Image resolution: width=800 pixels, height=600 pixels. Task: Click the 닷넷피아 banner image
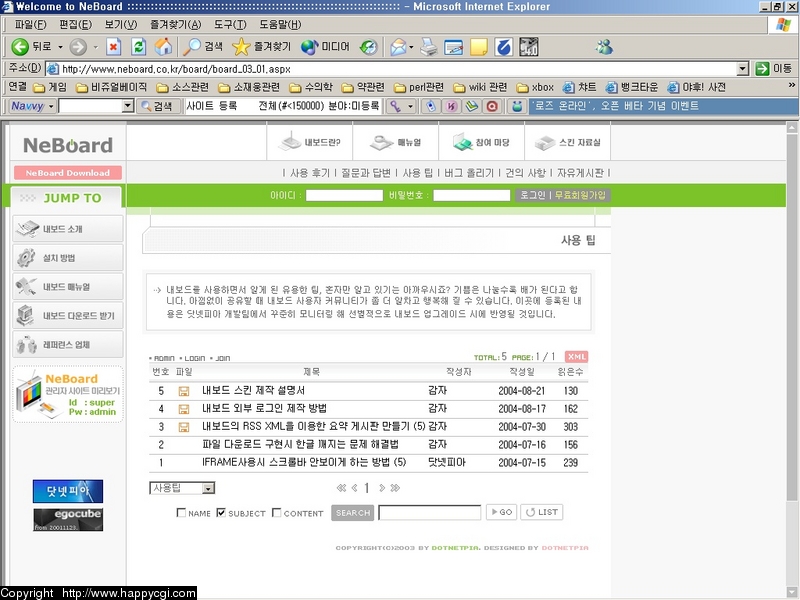click(x=68, y=491)
